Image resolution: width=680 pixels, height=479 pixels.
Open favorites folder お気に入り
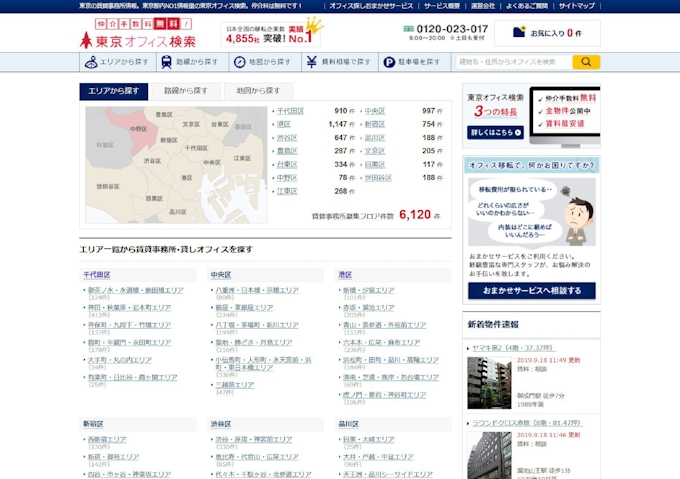click(547, 33)
